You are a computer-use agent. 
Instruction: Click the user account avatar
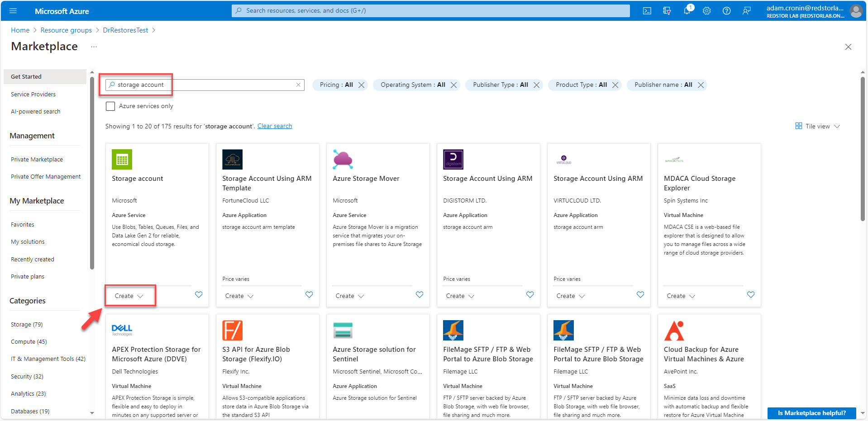856,11
